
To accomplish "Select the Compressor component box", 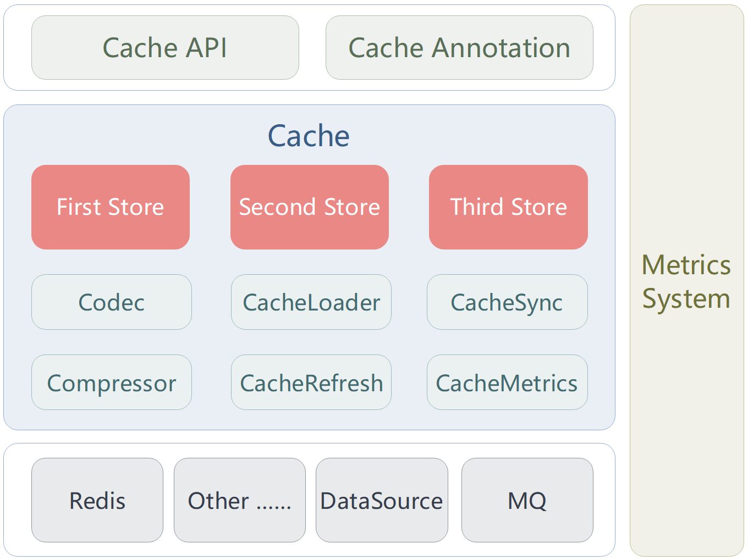I will [x=112, y=382].
